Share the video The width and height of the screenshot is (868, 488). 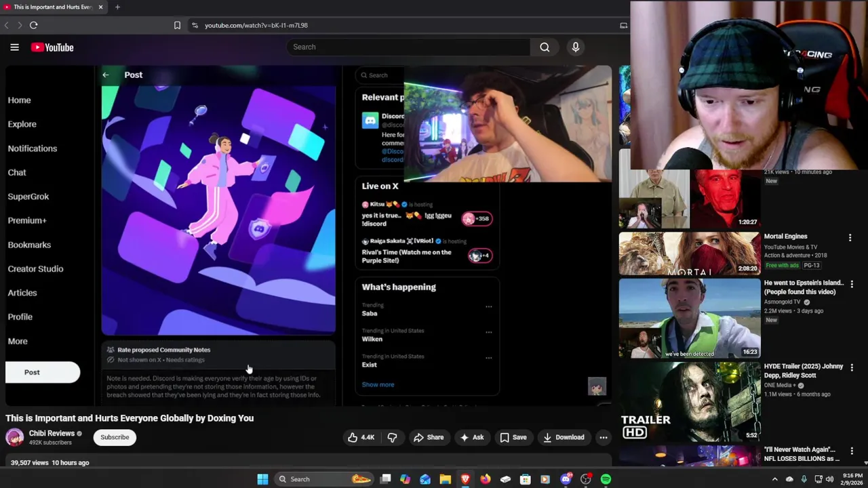click(429, 437)
